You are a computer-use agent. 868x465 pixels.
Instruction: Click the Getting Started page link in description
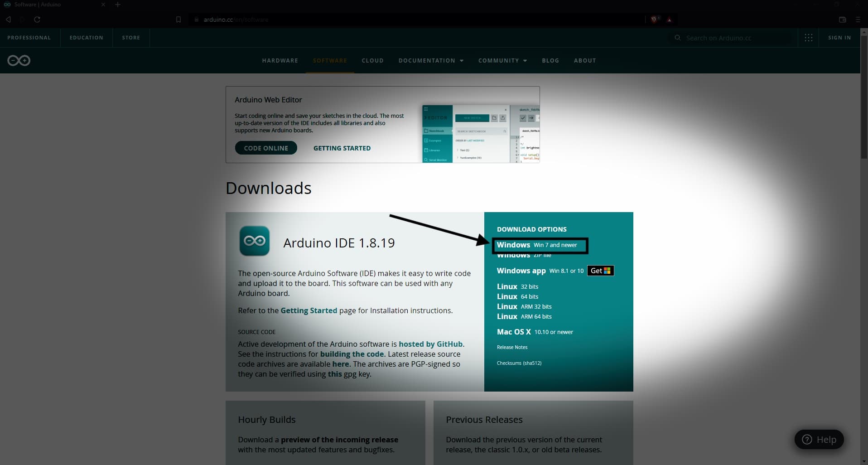(x=309, y=310)
